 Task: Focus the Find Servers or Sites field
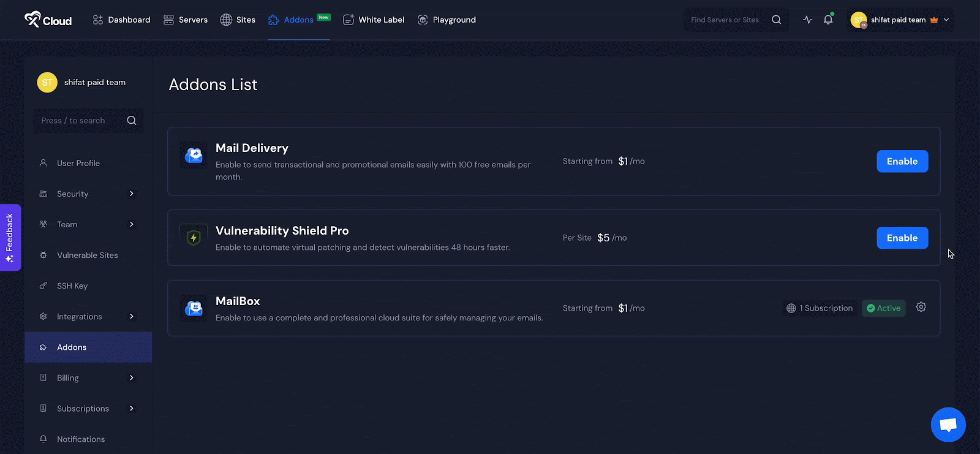point(725,20)
